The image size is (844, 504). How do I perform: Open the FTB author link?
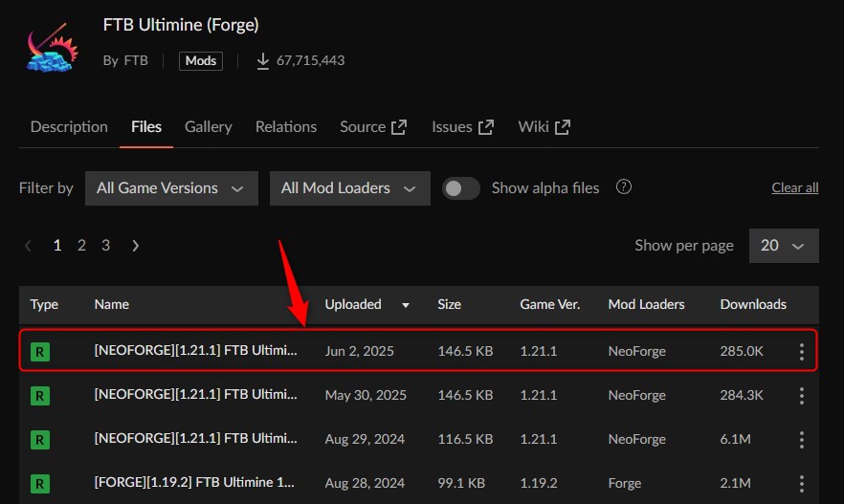(136, 60)
